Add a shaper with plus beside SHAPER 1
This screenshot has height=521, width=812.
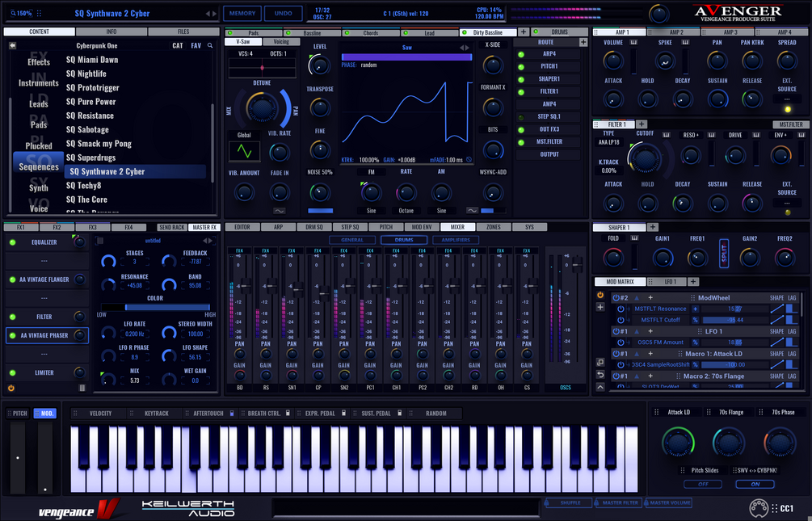click(x=653, y=227)
